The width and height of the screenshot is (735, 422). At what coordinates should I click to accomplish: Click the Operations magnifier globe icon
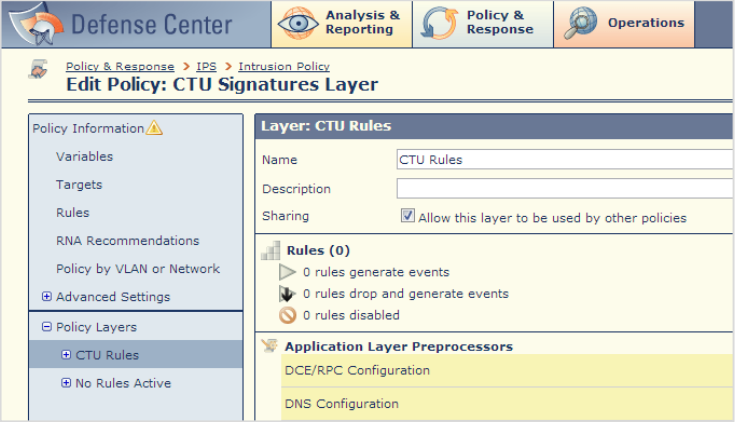[x=580, y=23]
